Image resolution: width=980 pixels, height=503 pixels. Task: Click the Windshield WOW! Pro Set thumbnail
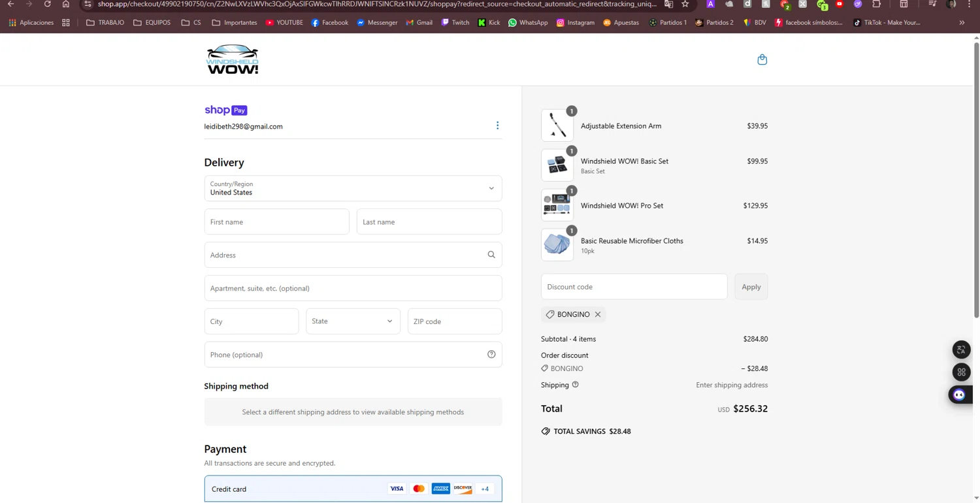click(x=557, y=205)
